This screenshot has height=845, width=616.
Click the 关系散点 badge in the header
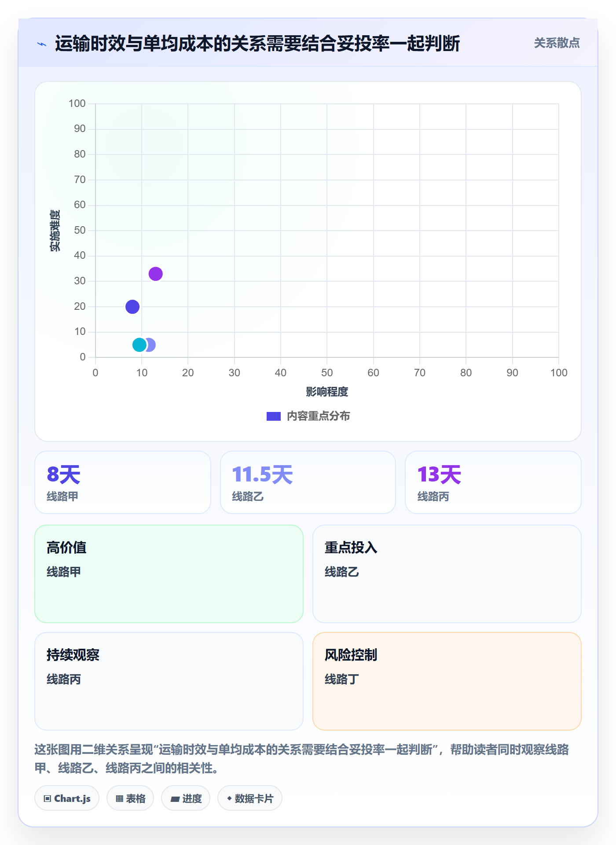point(557,43)
